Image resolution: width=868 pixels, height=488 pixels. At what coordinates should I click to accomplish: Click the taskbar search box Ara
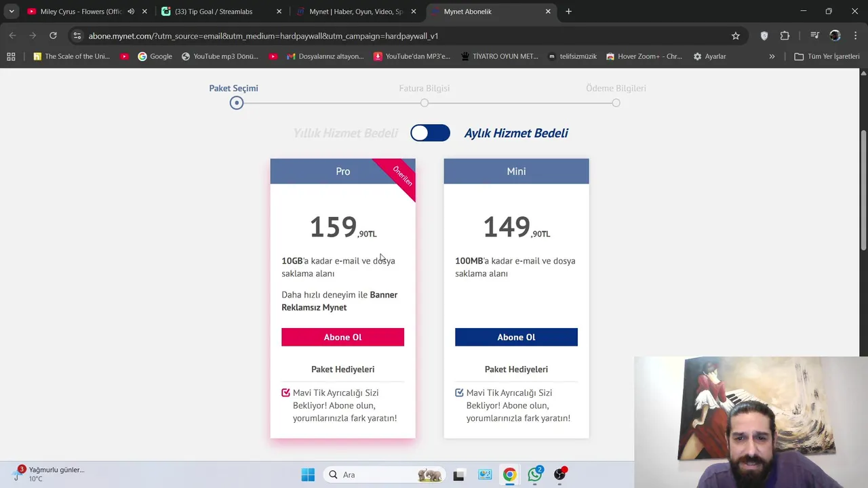[x=384, y=475]
